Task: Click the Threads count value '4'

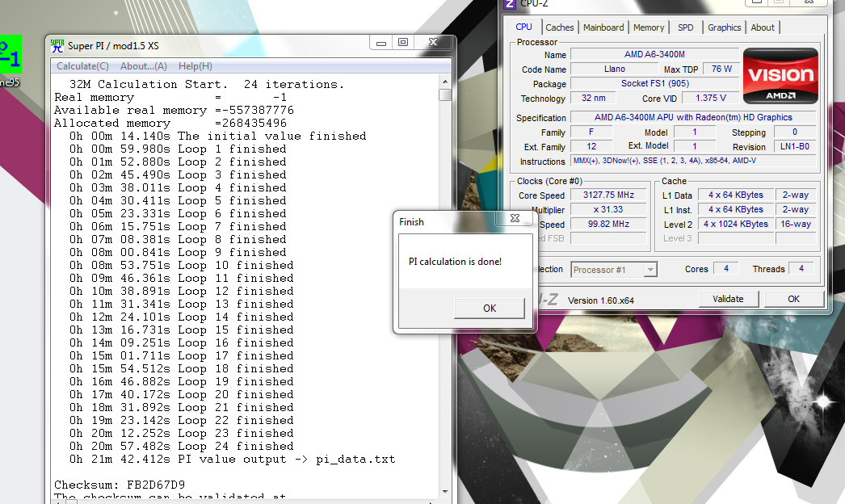Action: click(801, 268)
